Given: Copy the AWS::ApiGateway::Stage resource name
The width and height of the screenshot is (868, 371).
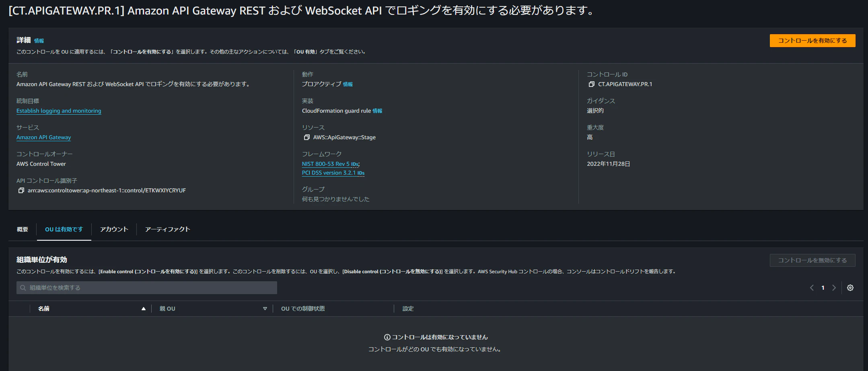Looking at the screenshot, I should [306, 137].
